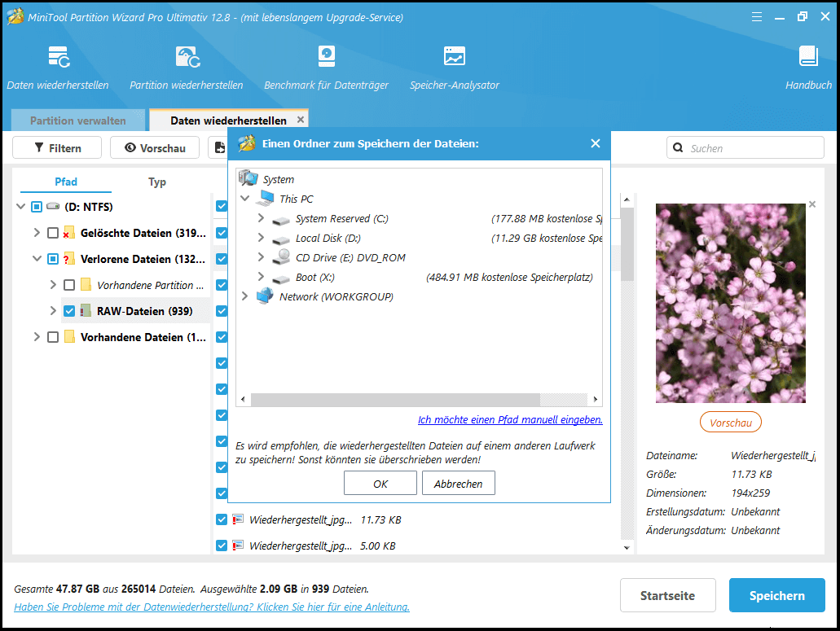
Task: Confirm folder selection with OK
Action: click(380, 484)
